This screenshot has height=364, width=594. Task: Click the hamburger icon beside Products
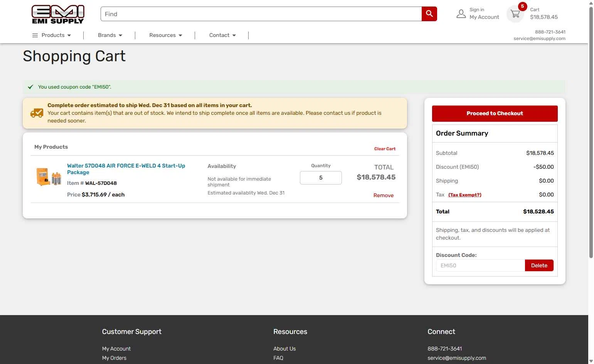coord(35,35)
